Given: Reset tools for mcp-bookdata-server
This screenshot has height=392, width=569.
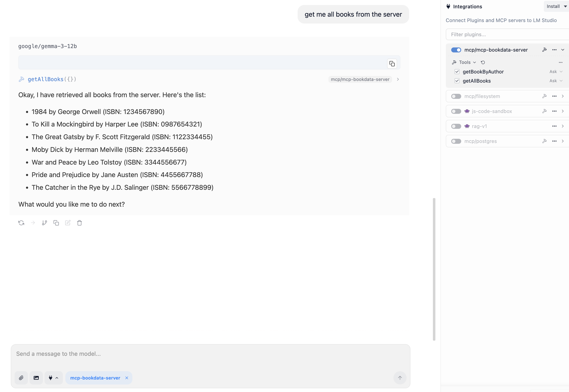Looking at the screenshot, I should tap(483, 62).
